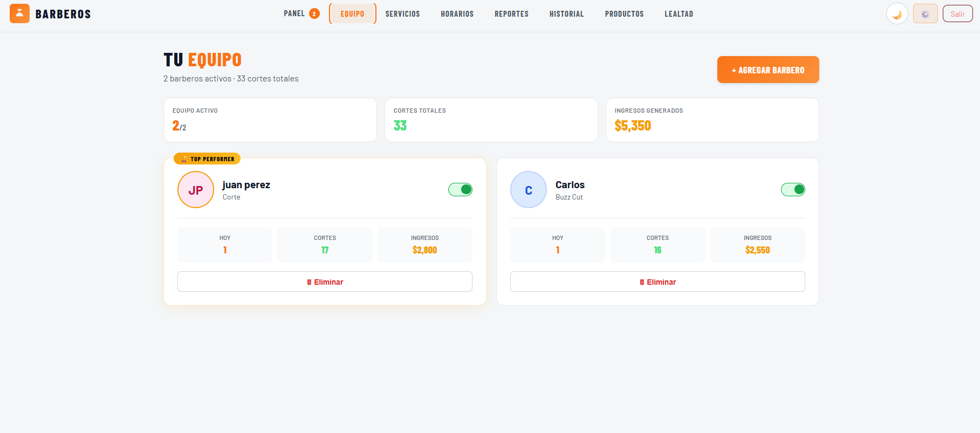980x433 pixels.
Task: Switch to Reportes tab
Action: click(512, 14)
